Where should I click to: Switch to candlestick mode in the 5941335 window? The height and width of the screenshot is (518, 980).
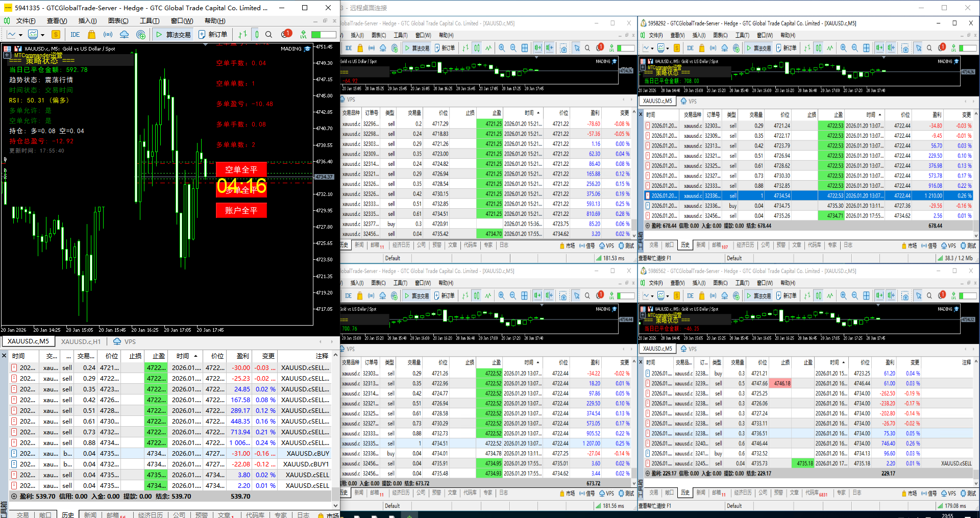257,35
